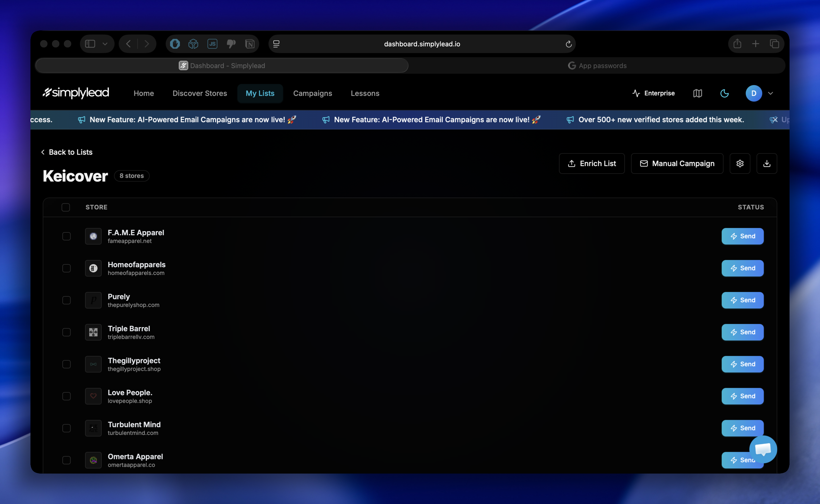820x504 pixels.
Task: Open the sidebar options dropdown arrow
Action: (x=105, y=44)
